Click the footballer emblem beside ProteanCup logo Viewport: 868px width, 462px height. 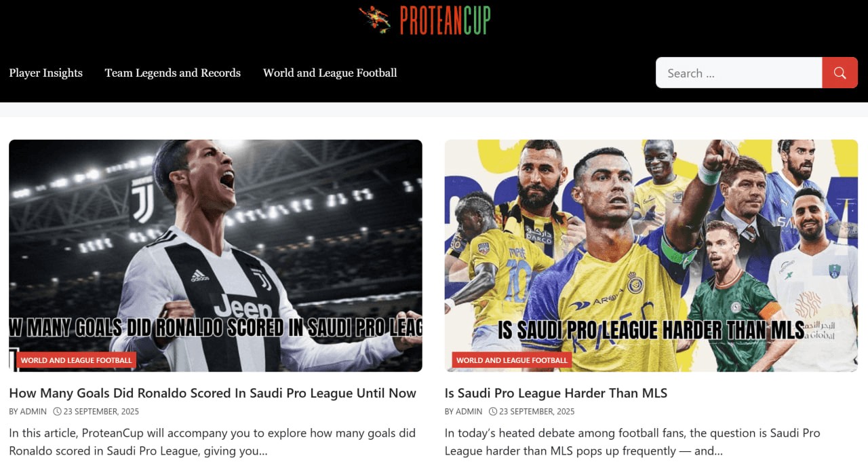pos(375,20)
